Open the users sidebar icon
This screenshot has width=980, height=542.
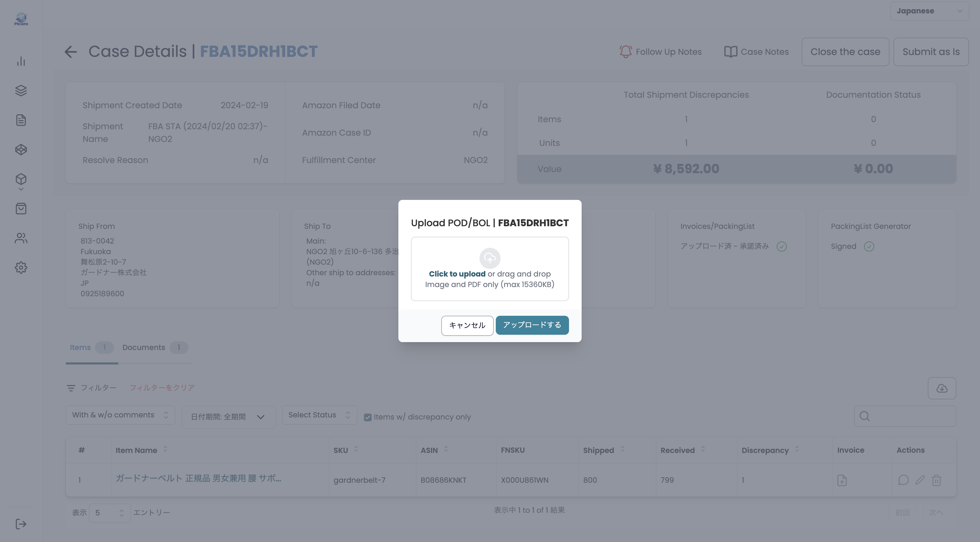click(x=21, y=238)
